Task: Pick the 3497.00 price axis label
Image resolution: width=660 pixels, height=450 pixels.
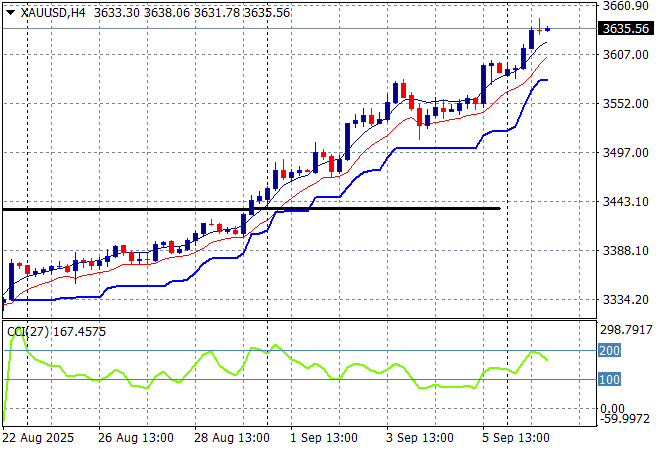Action: pyautogui.click(x=625, y=152)
